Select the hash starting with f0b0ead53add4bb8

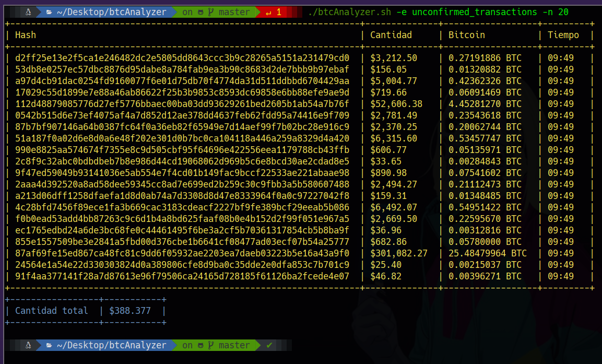182,219
